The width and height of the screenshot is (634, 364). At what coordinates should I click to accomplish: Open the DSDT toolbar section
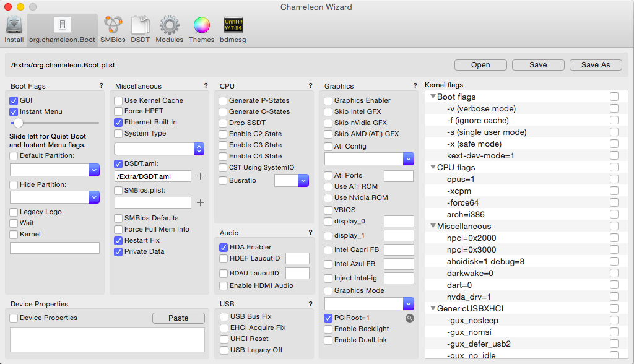141,29
